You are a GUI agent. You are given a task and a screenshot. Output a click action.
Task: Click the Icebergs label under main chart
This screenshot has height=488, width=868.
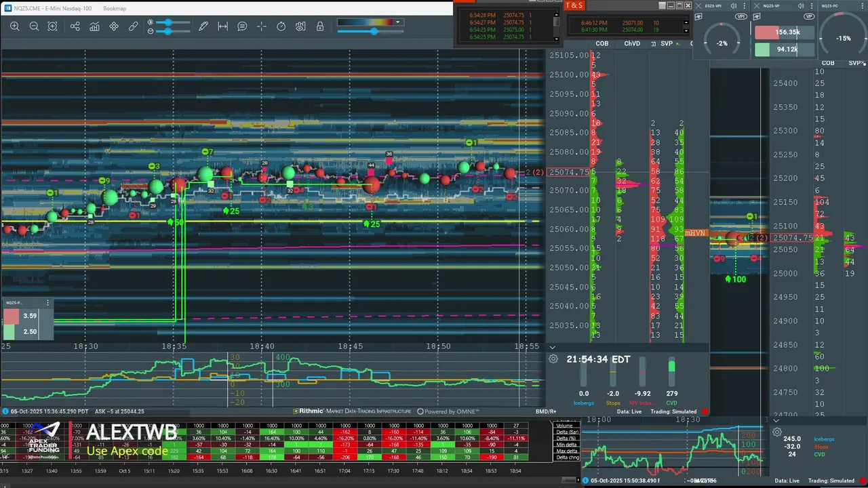point(584,403)
